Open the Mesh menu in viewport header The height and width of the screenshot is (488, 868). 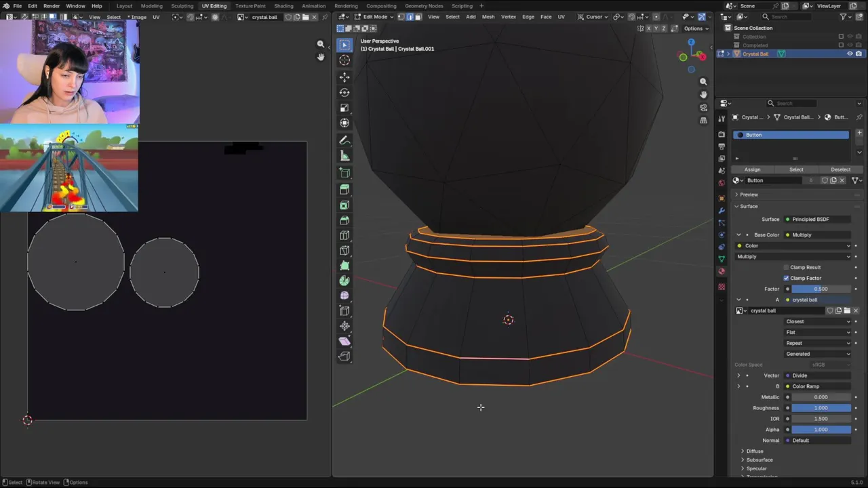pos(488,17)
